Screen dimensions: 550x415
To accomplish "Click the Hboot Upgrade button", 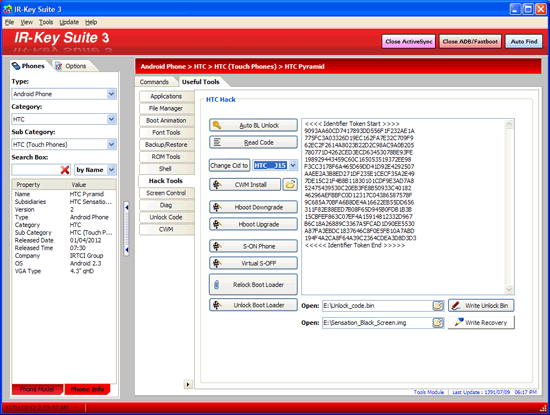I will (x=253, y=224).
